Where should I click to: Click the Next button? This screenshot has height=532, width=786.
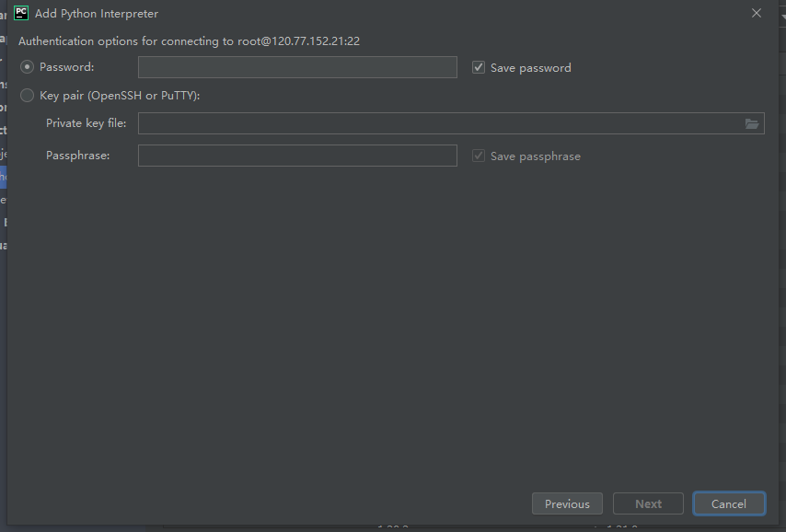648,503
